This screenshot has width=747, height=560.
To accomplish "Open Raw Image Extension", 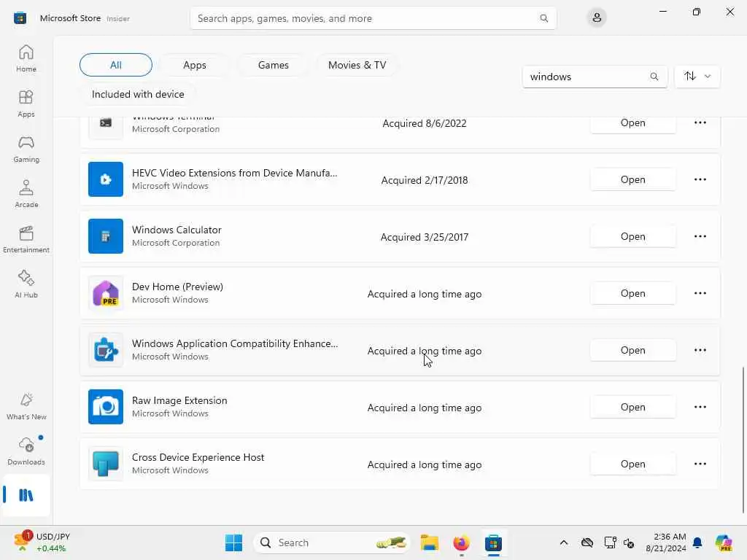I will pos(632,407).
